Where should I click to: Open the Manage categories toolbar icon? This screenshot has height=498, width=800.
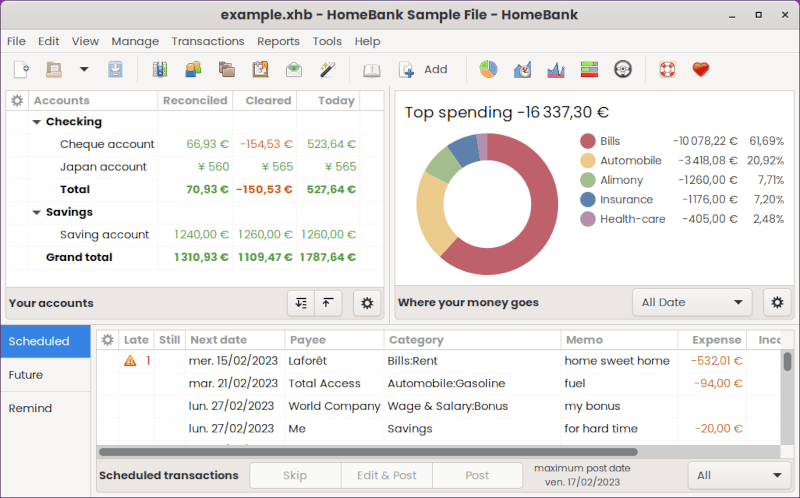click(x=227, y=69)
